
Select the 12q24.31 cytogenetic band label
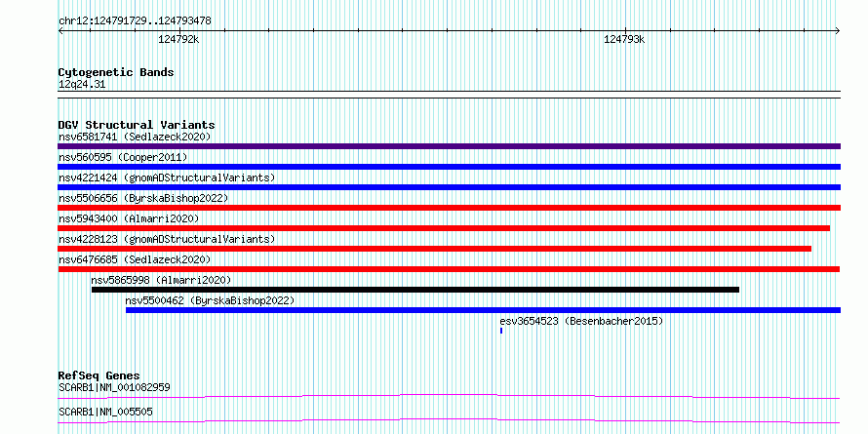coord(82,85)
